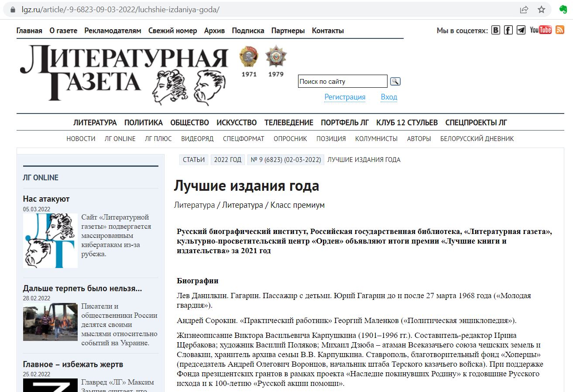This screenshot has height=392, width=573.
Task: Click the Вход login link
Action: coord(389,97)
